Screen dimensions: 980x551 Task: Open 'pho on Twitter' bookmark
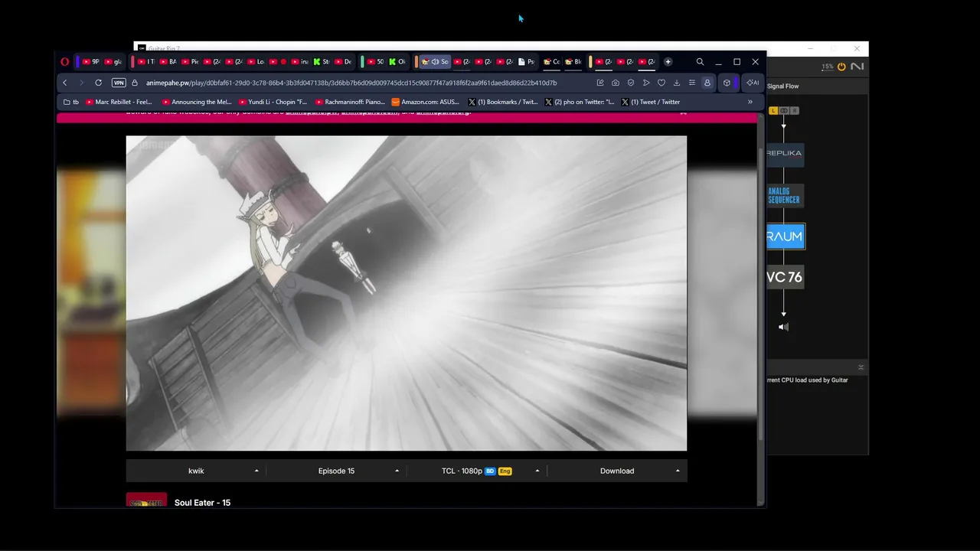tap(580, 102)
